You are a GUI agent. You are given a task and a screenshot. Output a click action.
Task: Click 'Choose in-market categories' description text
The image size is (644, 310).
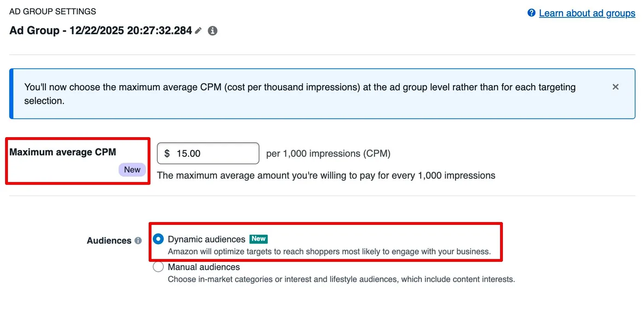pyautogui.click(x=341, y=279)
